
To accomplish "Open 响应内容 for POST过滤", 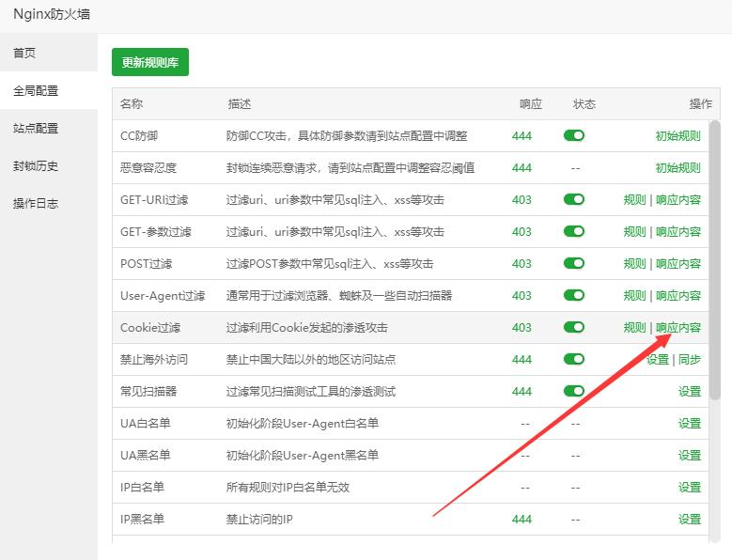I will pos(678,264).
